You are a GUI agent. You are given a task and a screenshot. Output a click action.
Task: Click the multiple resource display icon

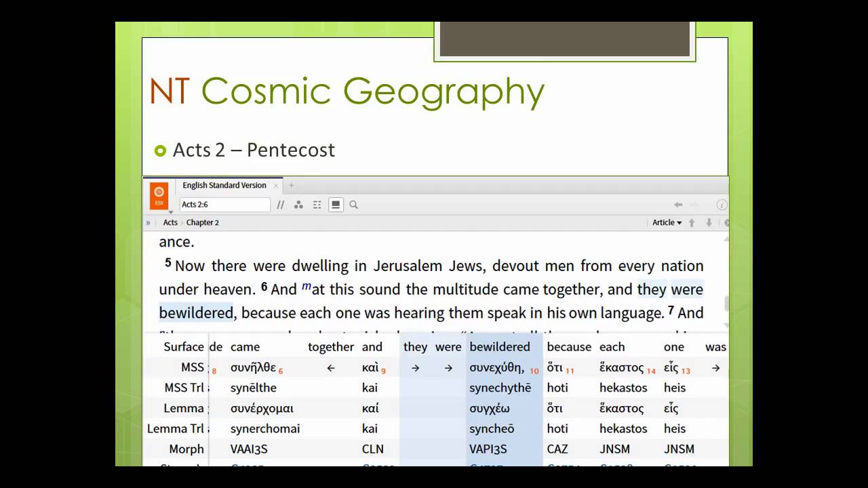pyautogui.click(x=317, y=205)
